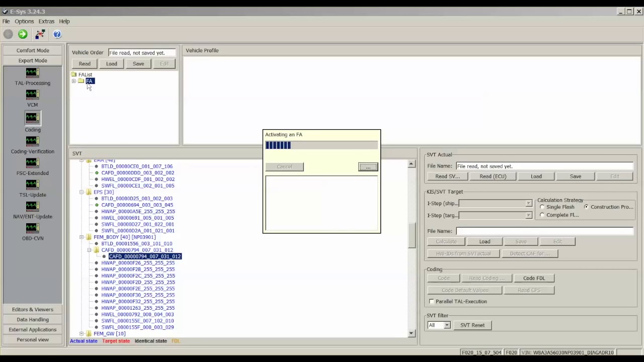The height and width of the screenshot is (362, 644).
Task: Open Editors & Viewers section
Action: click(x=33, y=309)
